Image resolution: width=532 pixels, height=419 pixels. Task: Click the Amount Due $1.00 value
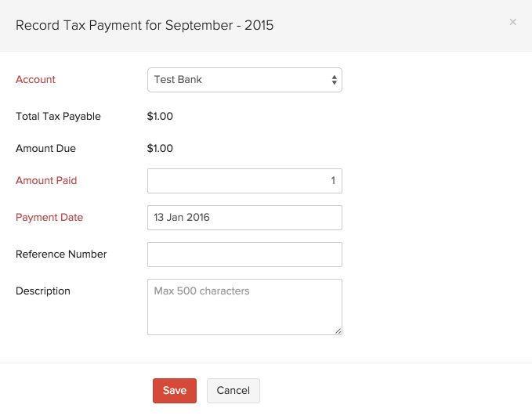[x=160, y=149]
